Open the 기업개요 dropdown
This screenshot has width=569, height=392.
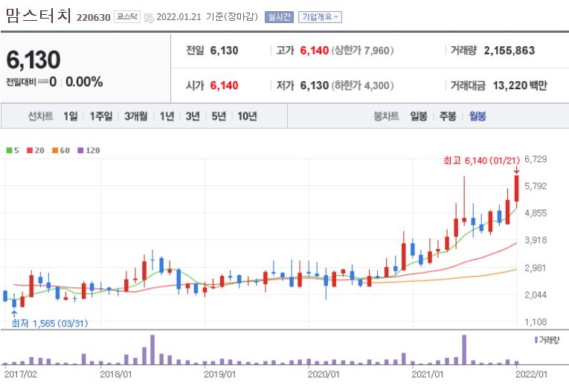coord(320,17)
